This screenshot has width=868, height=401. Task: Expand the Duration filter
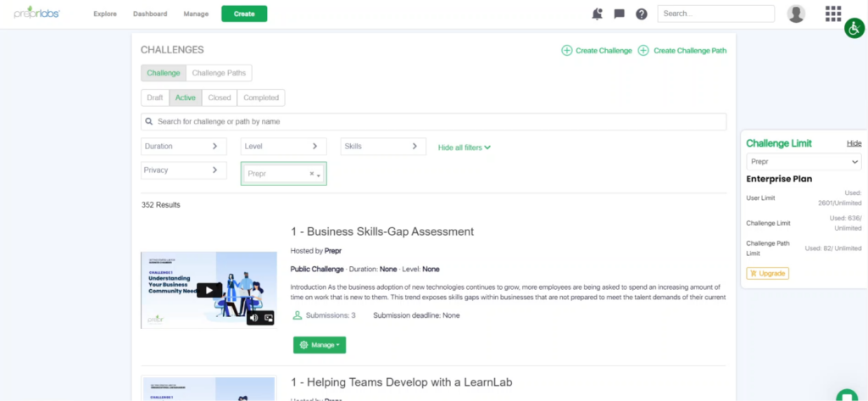(x=184, y=146)
